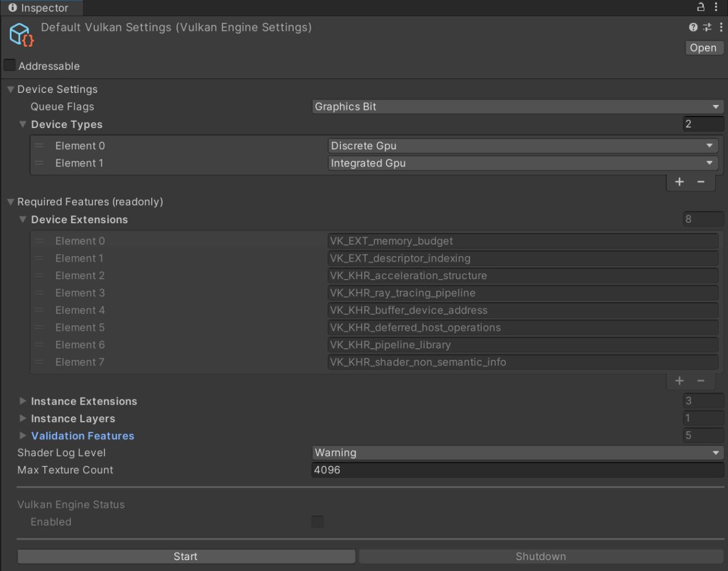Open the preset selector sliders icon
The width and height of the screenshot is (728, 571).
coord(707,27)
